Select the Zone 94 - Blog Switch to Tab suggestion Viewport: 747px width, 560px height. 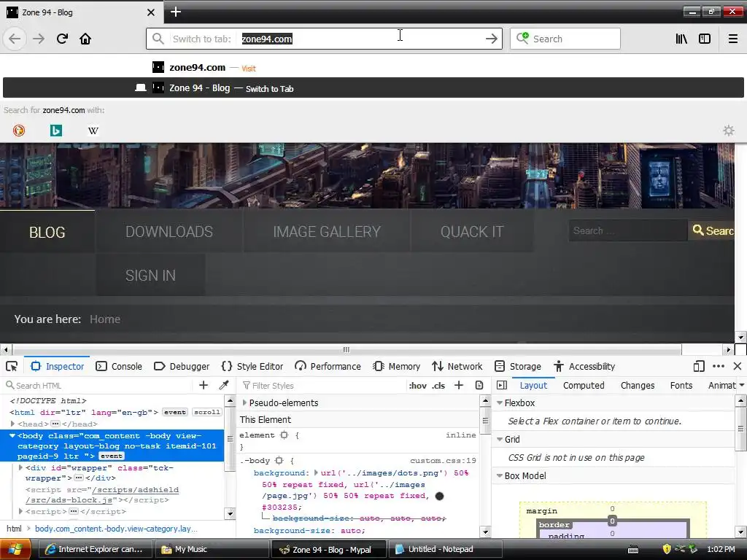coord(373,88)
